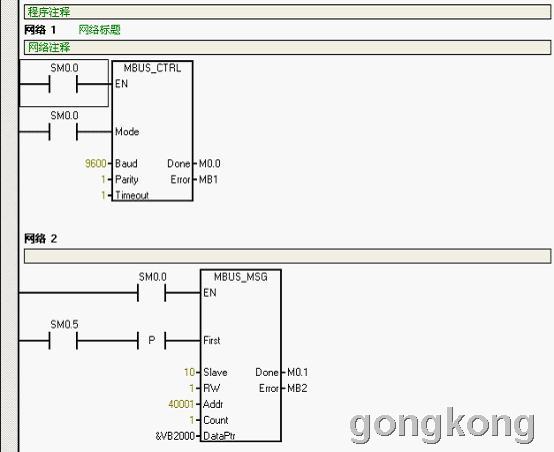Click the Parity parameter value 1
The width and height of the screenshot is (554, 452).
click(104, 179)
